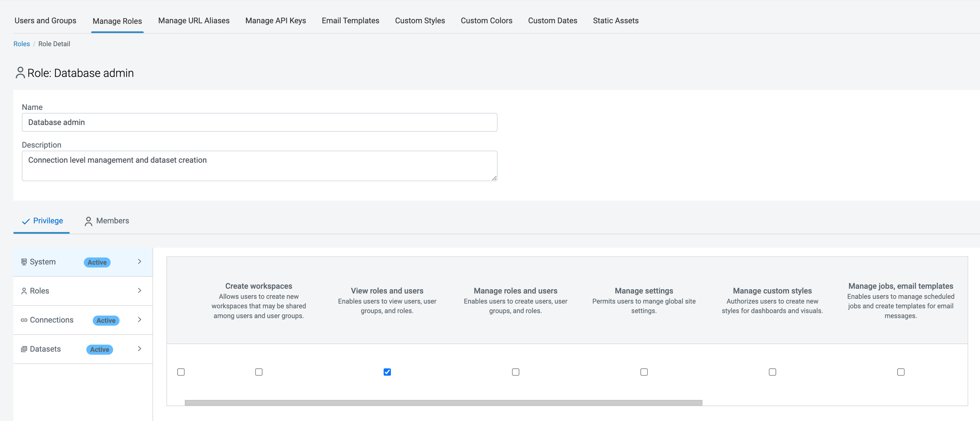Screen dimensions: 980x421
Task: Open the Custom Colors page
Action: pyautogui.click(x=486, y=20)
